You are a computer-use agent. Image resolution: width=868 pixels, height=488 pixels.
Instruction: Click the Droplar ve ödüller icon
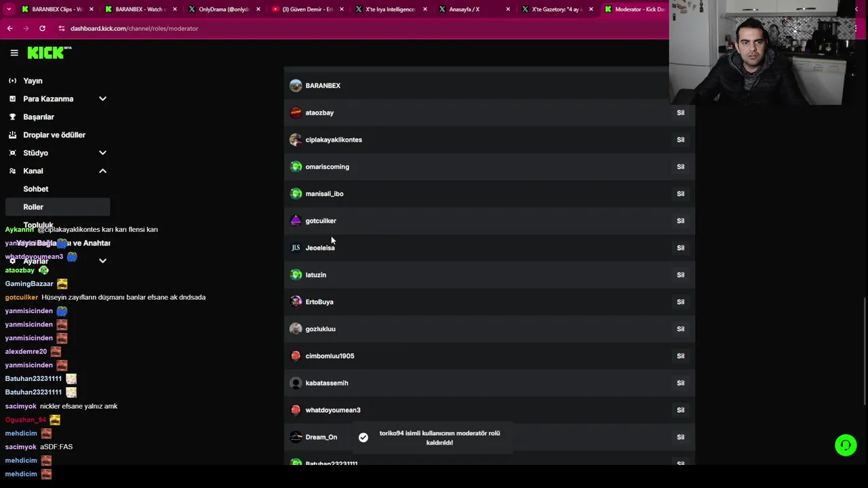click(x=12, y=135)
